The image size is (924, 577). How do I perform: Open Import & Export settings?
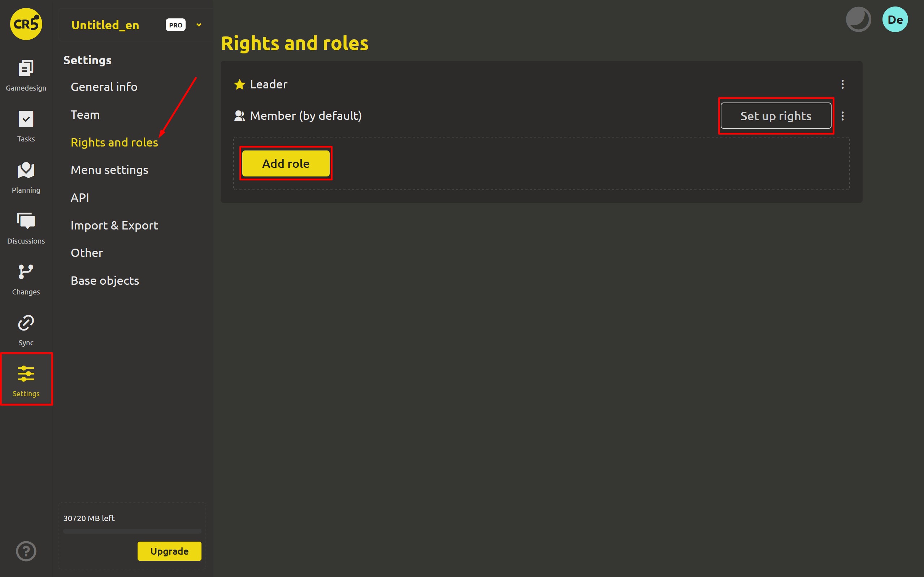114,226
